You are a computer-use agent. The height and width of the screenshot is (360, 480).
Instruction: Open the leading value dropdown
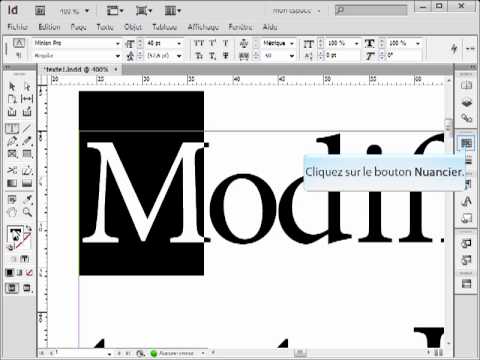(179, 56)
